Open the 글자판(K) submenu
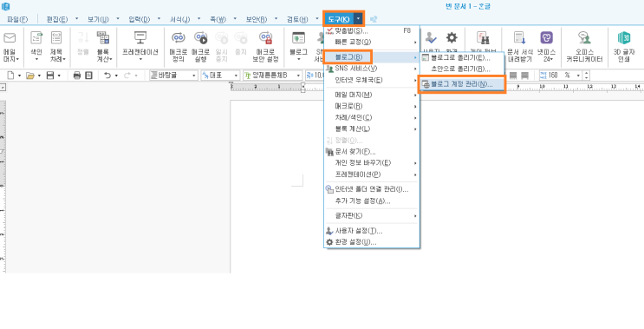Screen dimensions: 644x329 click(x=371, y=215)
